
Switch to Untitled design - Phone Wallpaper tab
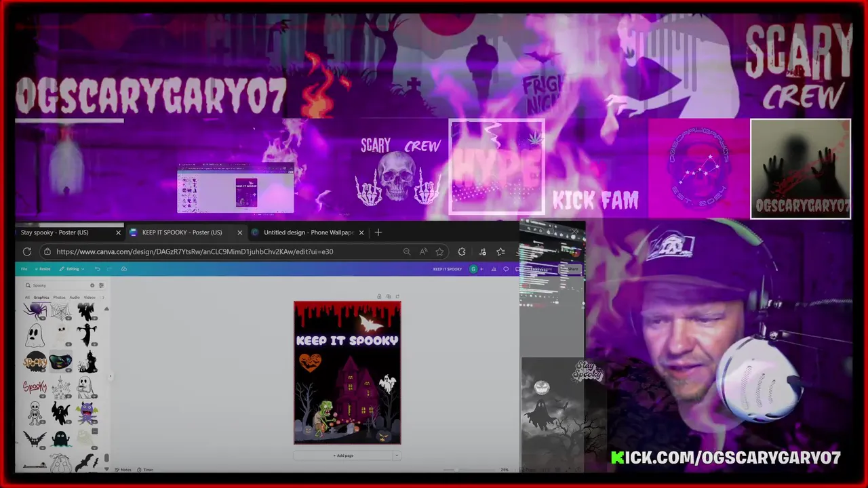pyautogui.click(x=309, y=232)
